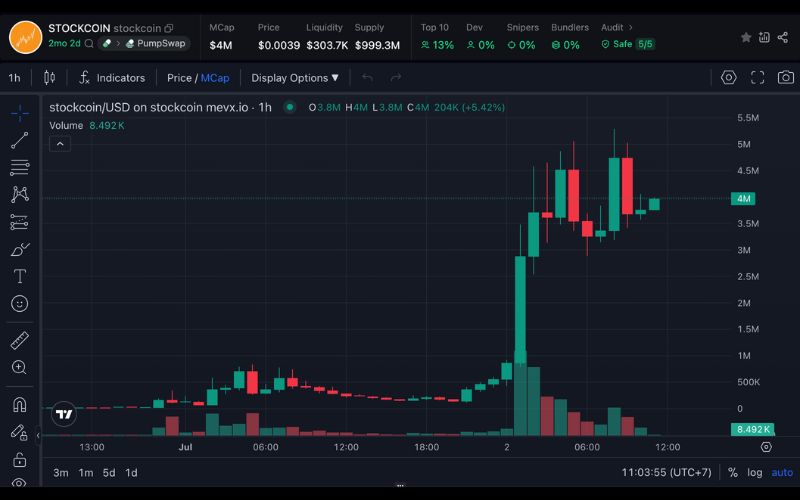Select the Text annotation tool
The width and height of the screenshot is (800, 500).
[19, 276]
